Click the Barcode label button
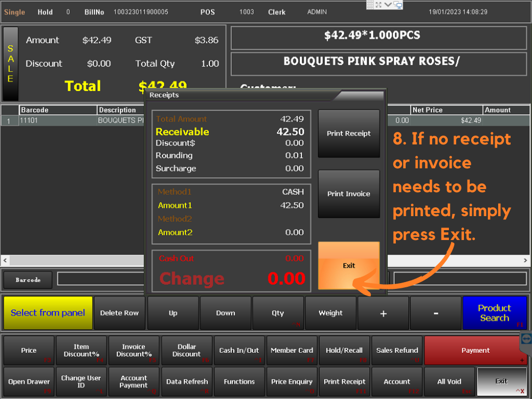 pos(28,280)
